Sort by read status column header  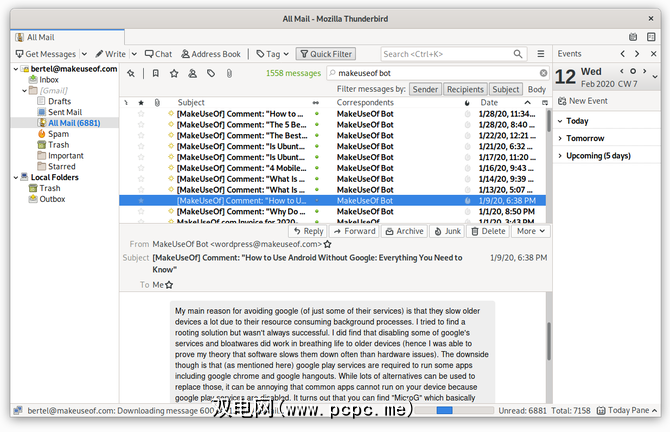coord(316,103)
